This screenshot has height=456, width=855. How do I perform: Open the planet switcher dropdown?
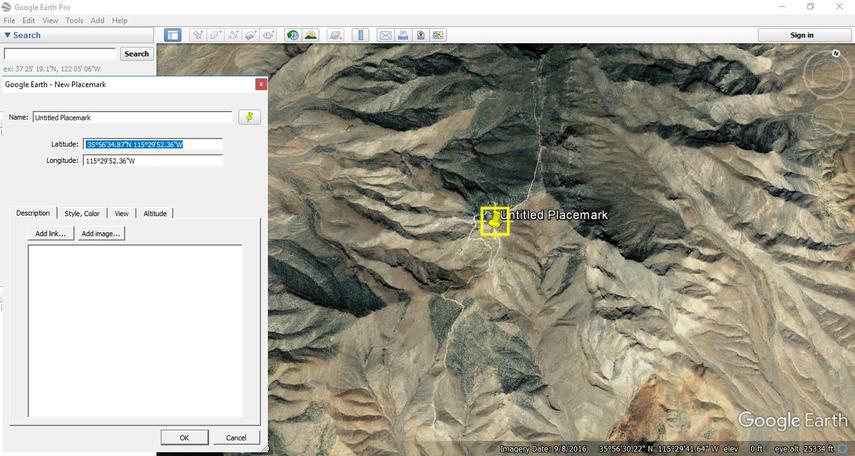(x=334, y=35)
